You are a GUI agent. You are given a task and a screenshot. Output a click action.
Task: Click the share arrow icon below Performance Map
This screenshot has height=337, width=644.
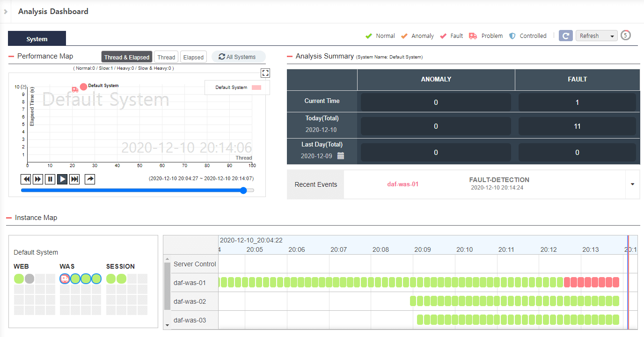coord(90,179)
